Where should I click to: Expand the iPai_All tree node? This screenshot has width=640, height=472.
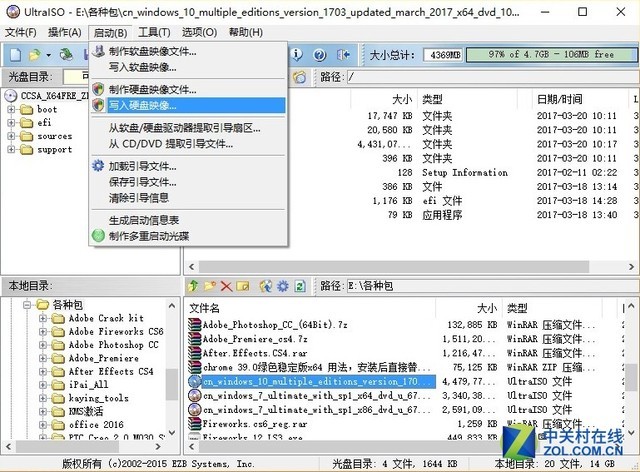coord(42,385)
